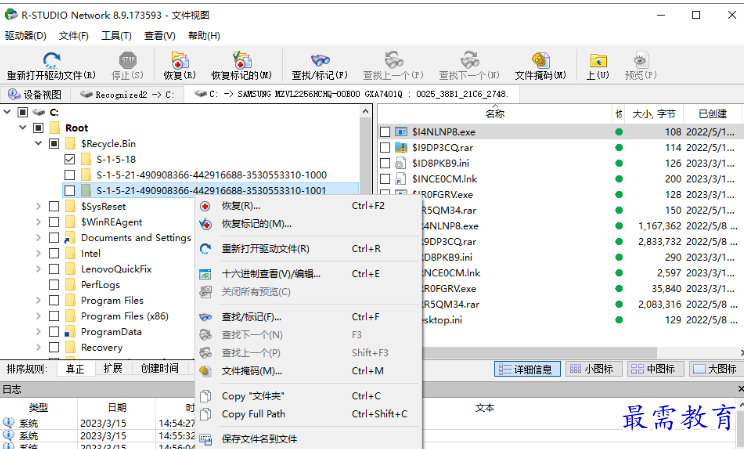The image size is (744, 449).
Task: Sort by 扩展 extension rule
Action: [x=113, y=368]
